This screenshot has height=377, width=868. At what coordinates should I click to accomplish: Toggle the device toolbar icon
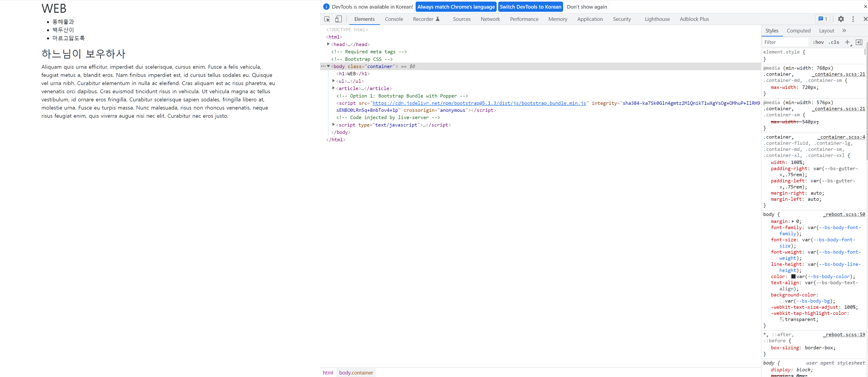338,19
